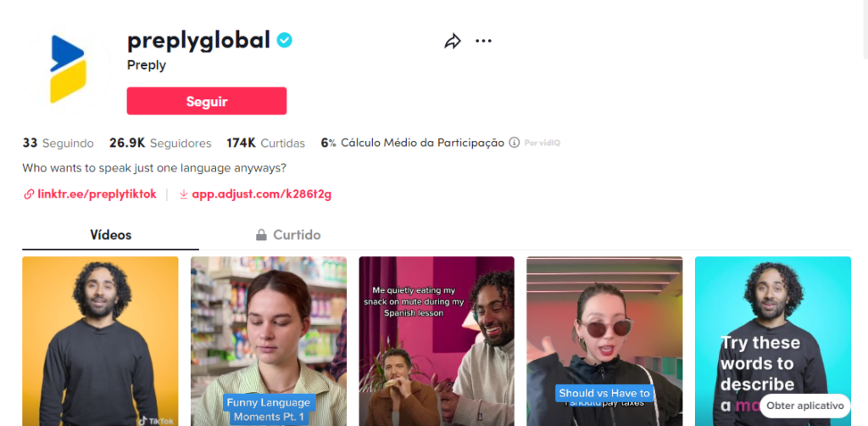Open the linktr.ee/preplytiktok link
The image size is (868, 426).
97,194
